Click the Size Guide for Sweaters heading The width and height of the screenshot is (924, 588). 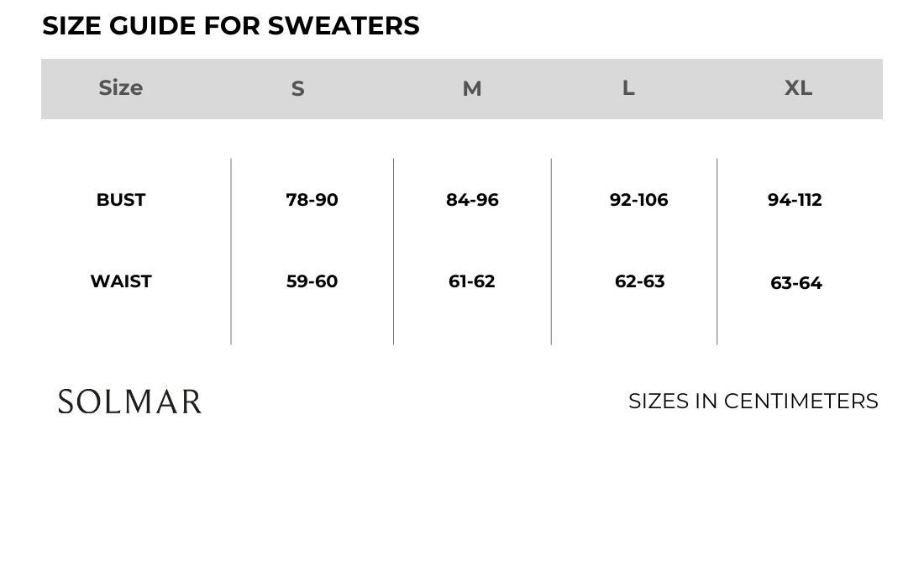(x=231, y=26)
